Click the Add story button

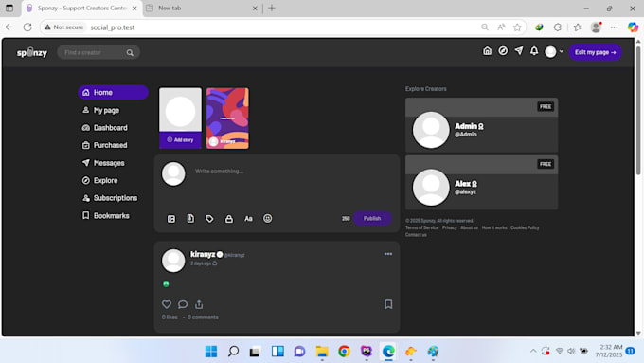(180, 140)
